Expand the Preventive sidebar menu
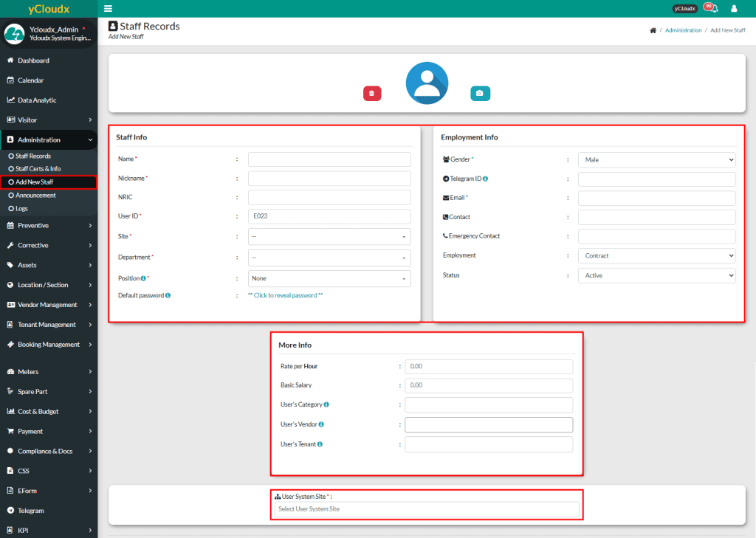Image resolution: width=756 pixels, height=538 pixels. pyautogui.click(x=49, y=225)
